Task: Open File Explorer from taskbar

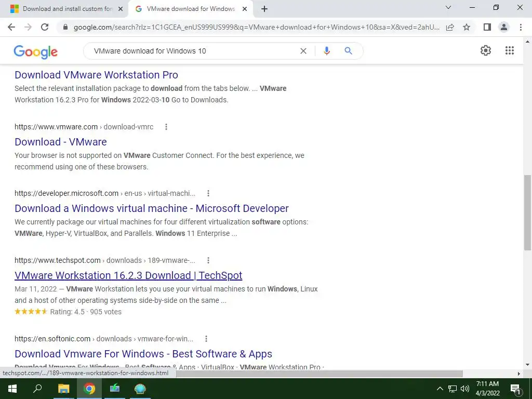Action: tap(63, 389)
